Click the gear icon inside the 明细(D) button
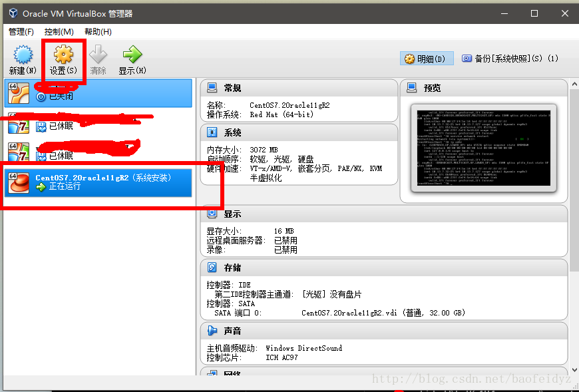The image size is (579, 392). 409,59
